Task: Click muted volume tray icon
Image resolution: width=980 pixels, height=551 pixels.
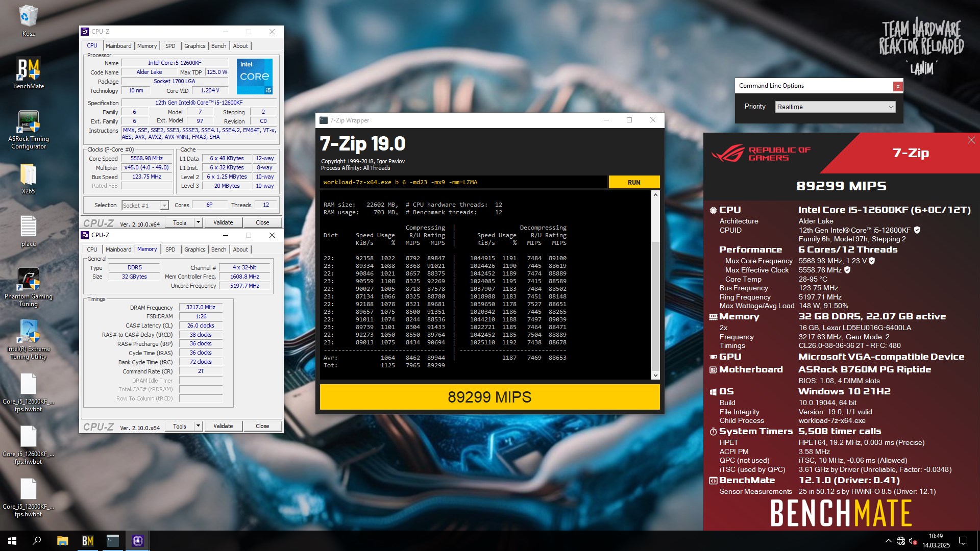Action: coord(913,541)
